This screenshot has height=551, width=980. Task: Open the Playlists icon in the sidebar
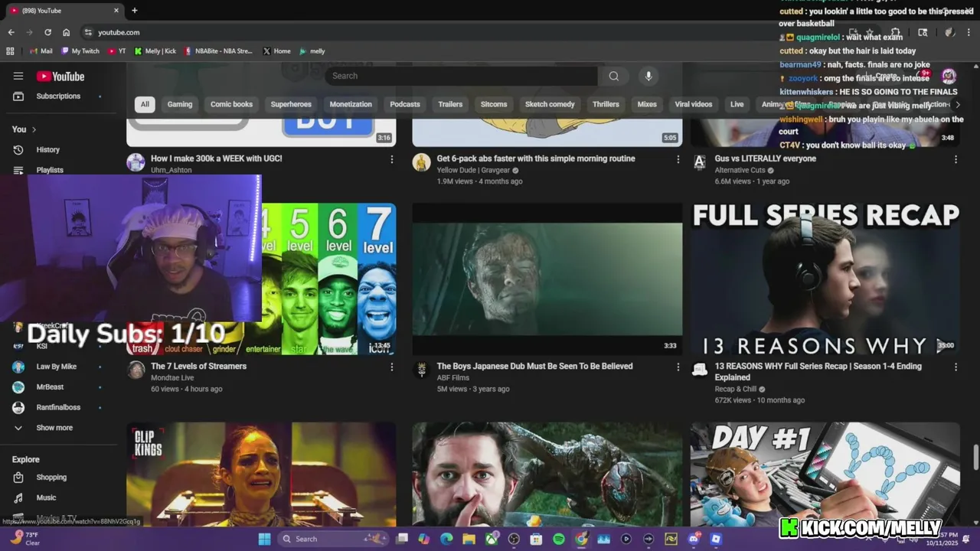click(x=18, y=170)
